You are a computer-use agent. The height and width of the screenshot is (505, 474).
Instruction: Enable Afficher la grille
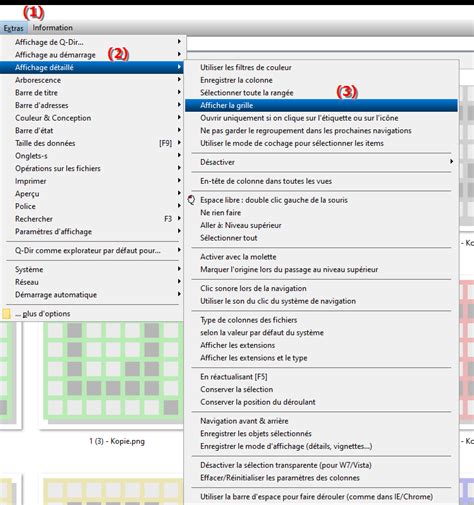click(322, 105)
